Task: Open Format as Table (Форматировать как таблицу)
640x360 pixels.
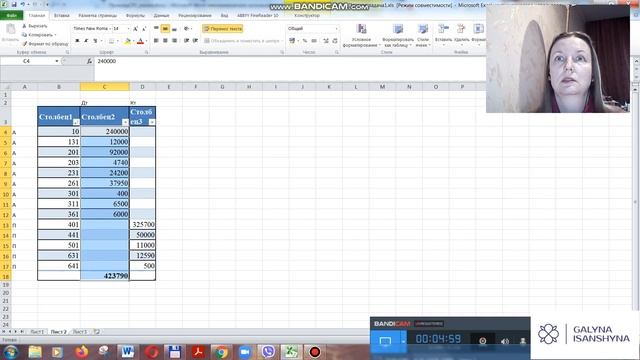Action: tap(398, 35)
